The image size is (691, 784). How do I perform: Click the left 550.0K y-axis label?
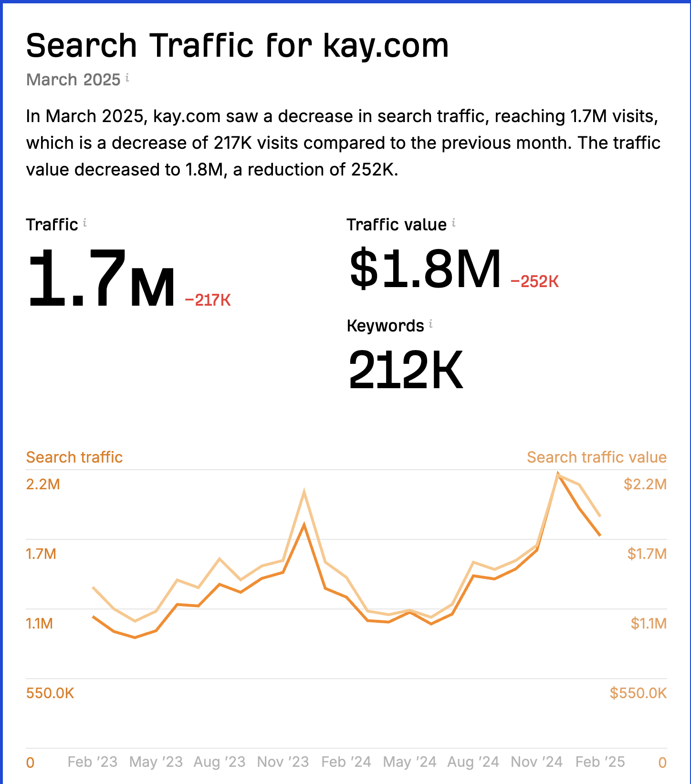(50, 693)
